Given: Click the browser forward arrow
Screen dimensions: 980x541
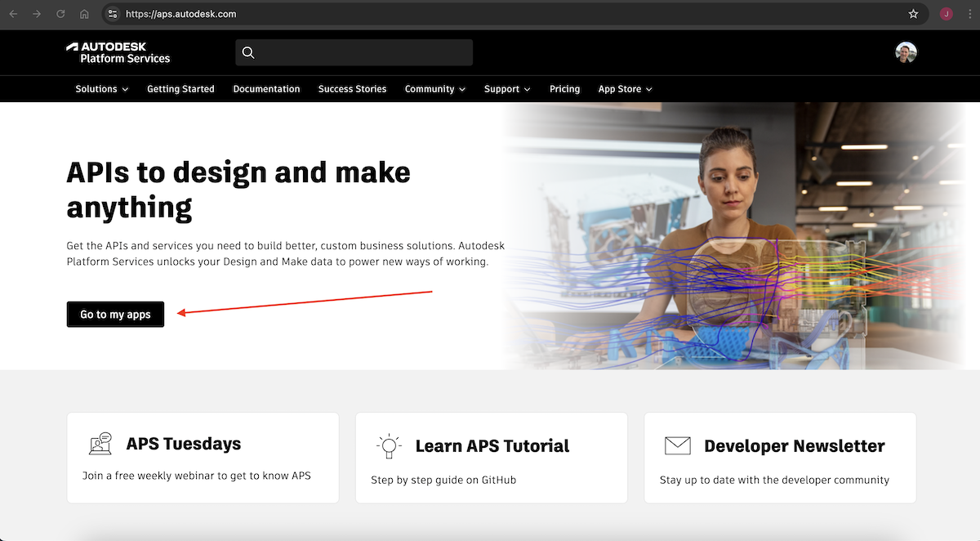Looking at the screenshot, I should 37,14.
